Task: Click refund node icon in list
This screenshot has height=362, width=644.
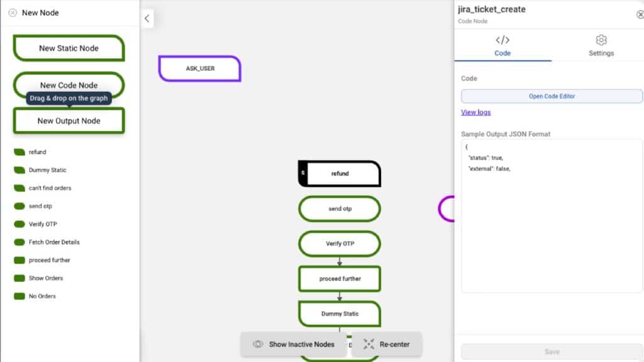Action: 19,152
